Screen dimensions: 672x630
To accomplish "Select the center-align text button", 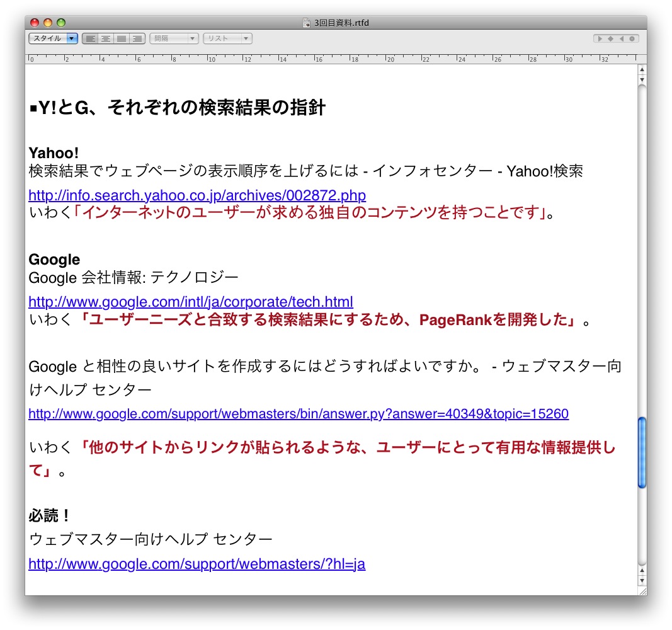I will [x=106, y=39].
